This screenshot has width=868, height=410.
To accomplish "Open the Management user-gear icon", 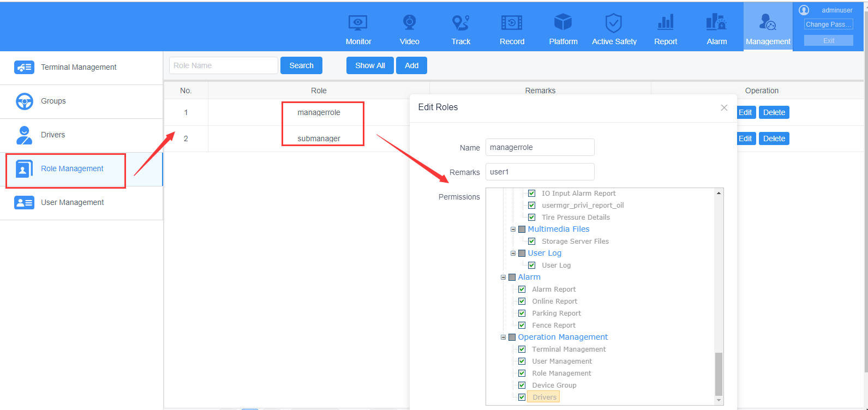I will pos(768,23).
